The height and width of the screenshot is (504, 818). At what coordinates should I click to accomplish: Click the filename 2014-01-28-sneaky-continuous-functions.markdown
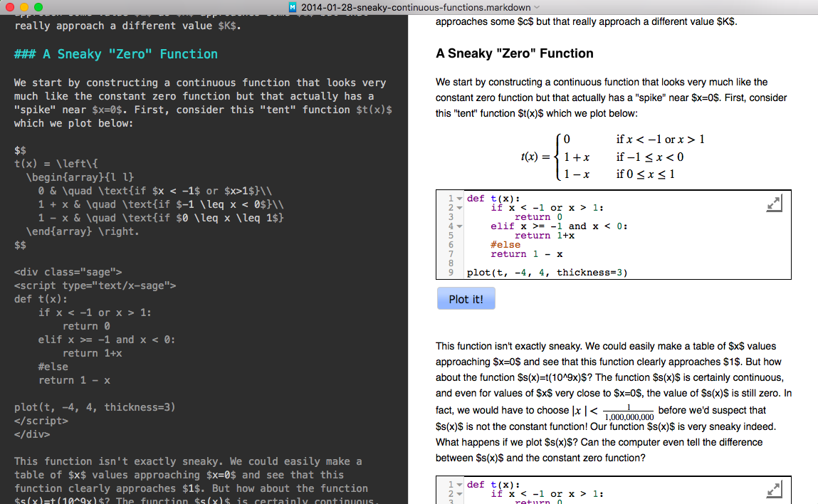click(x=416, y=7)
